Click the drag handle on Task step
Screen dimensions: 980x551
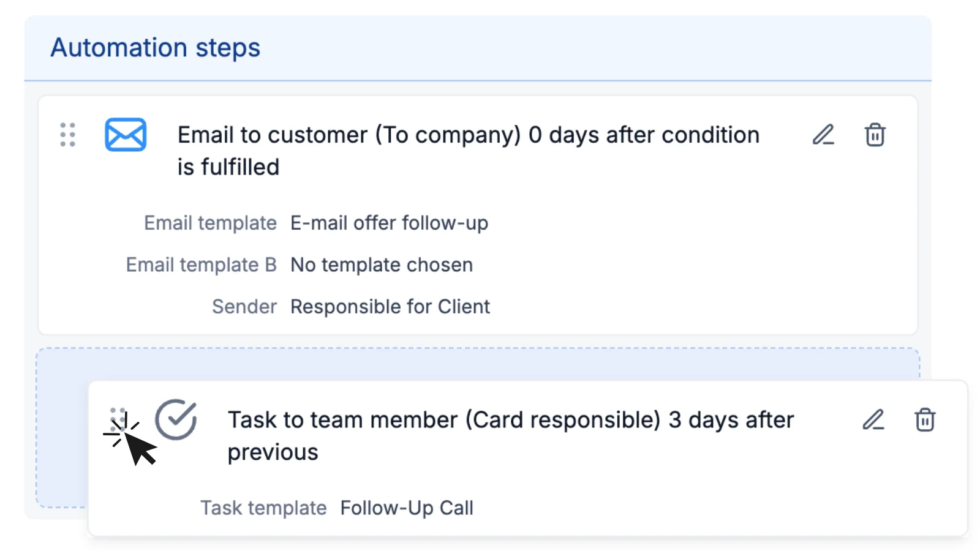[x=117, y=416]
